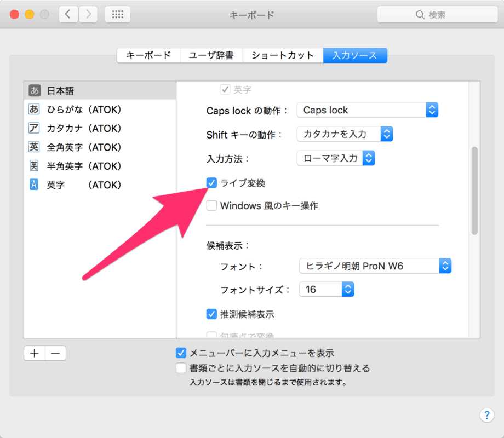Disable the ライブ変換 checkbox
The width and height of the screenshot is (504, 438).
click(211, 183)
